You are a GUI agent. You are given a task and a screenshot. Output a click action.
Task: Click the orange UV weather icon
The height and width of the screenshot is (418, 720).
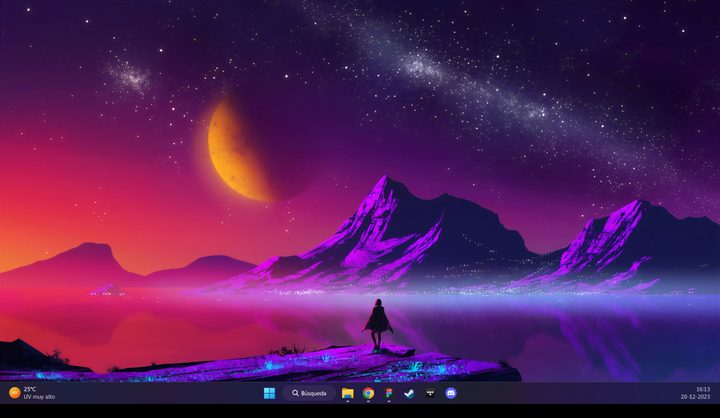click(14, 393)
